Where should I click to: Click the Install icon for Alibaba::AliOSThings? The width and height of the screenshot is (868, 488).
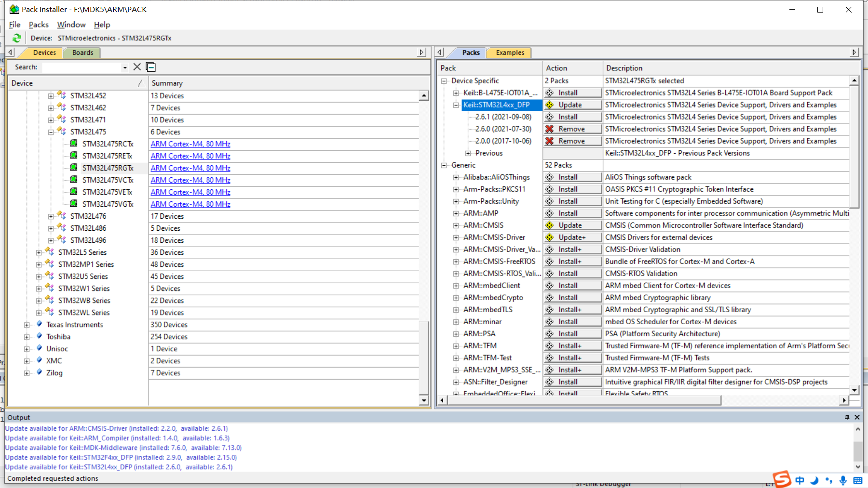click(x=549, y=177)
